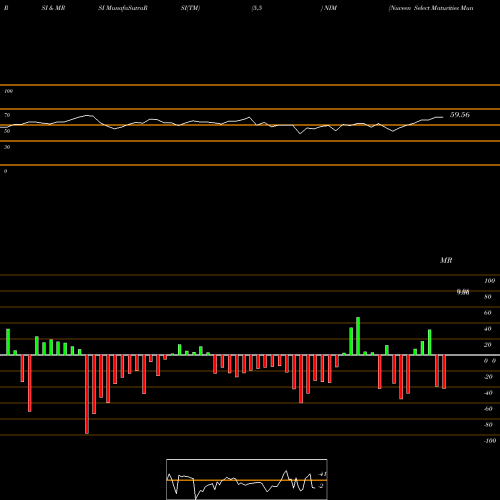Click the 'SI MunafaSutraR' header text
This screenshot has width=500, height=500.
pos(123,8)
